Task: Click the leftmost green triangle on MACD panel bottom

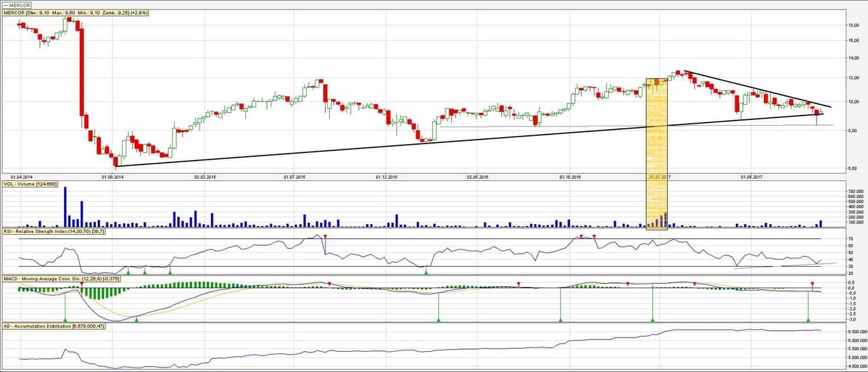Action: [x=65, y=319]
